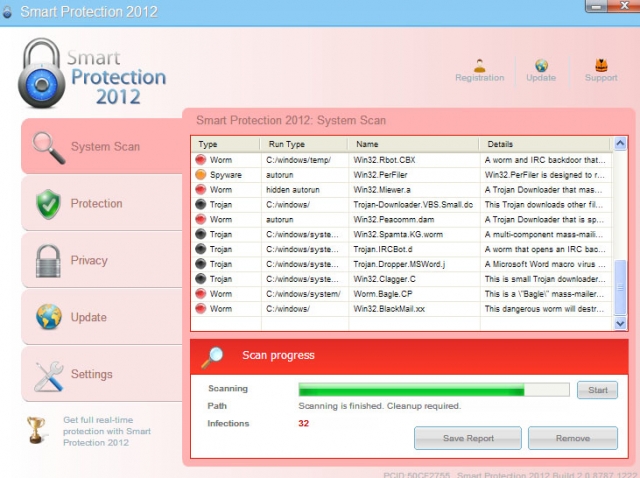Sort list by the Name column header
Image resolution: width=640 pixels, height=478 pixels.
[414, 144]
